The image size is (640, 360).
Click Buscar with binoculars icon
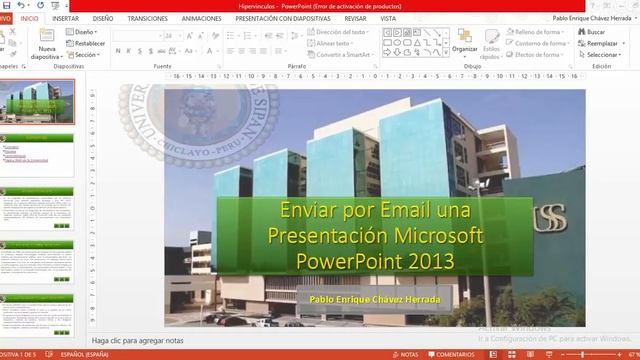(591, 32)
